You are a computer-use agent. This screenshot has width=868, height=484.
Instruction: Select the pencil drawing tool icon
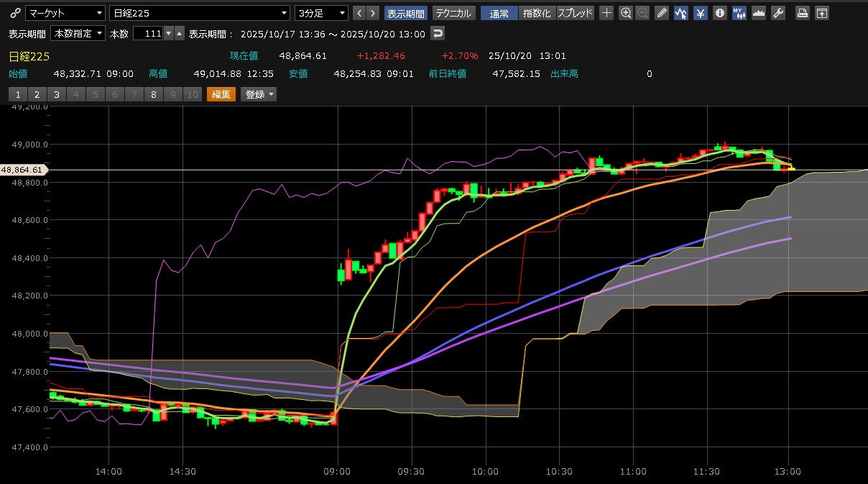pos(662,13)
